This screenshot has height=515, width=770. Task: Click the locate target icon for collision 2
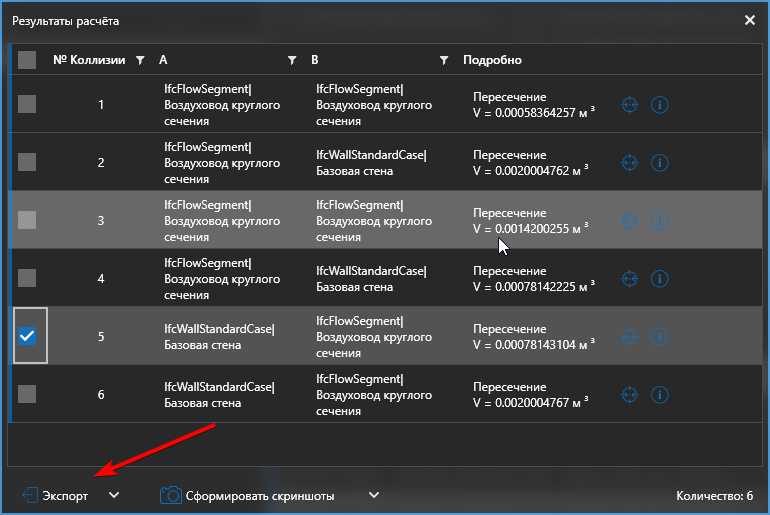[x=630, y=162]
